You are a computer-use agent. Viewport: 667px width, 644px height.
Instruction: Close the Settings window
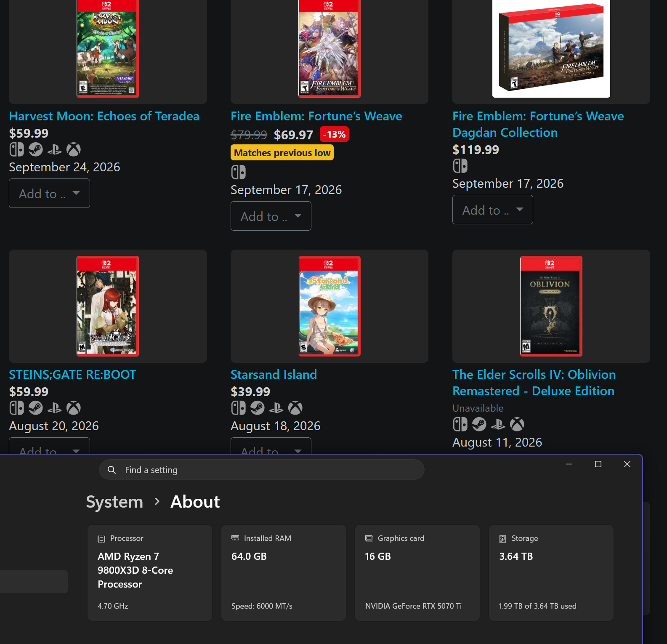click(x=627, y=464)
